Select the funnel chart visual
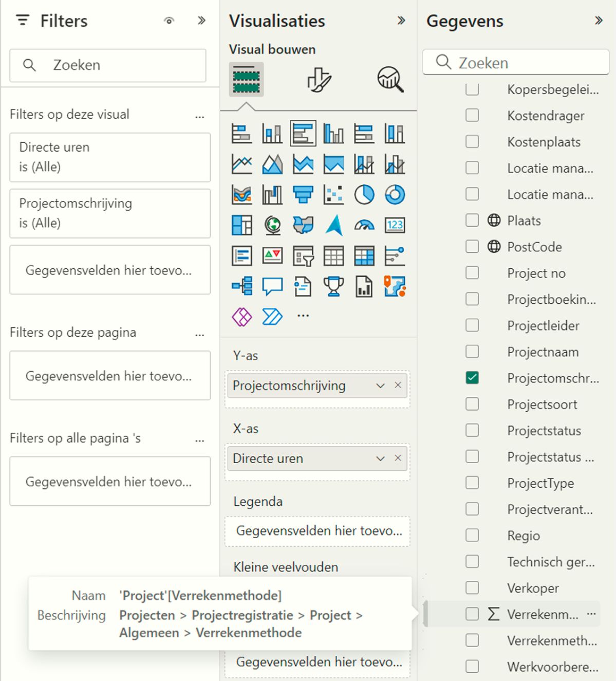The height and width of the screenshot is (681, 616). 303,195
